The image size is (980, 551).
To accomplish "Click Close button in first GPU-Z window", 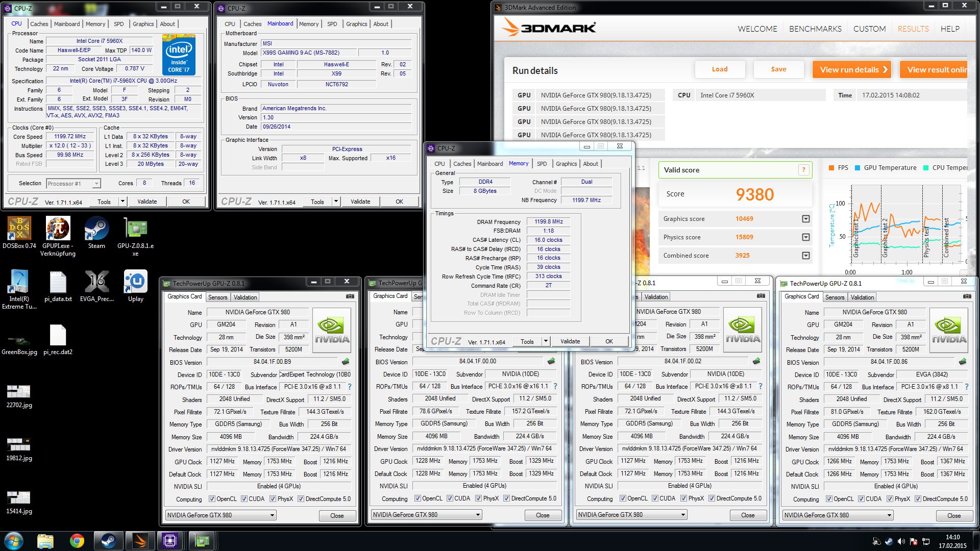I will pos(337,516).
